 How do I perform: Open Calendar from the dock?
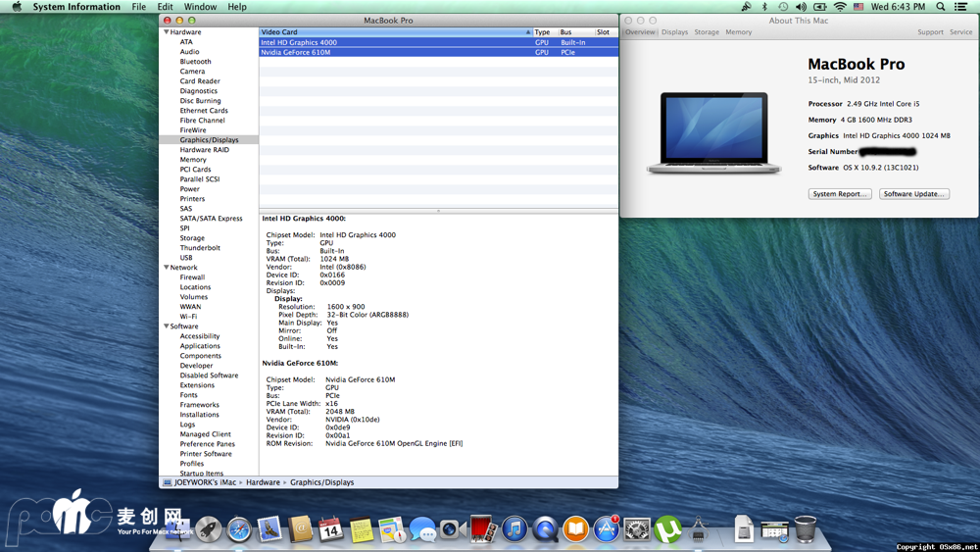coord(331,530)
